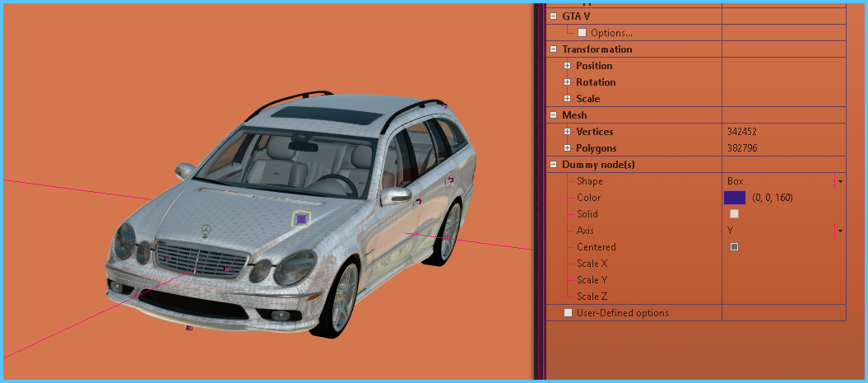Viewport: 868px width, 383px height.
Task: Open the Shape dropdown showing Box
Action: point(839,181)
